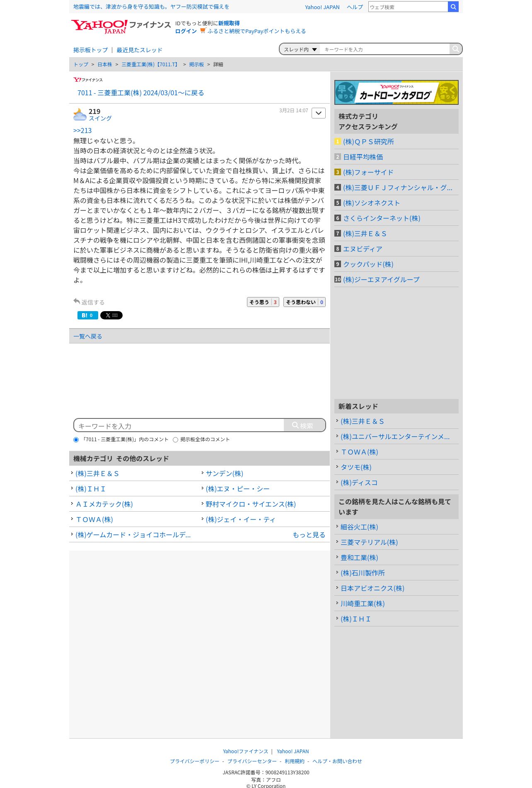Focus the lower キーワードを入力 search field

coord(179,425)
